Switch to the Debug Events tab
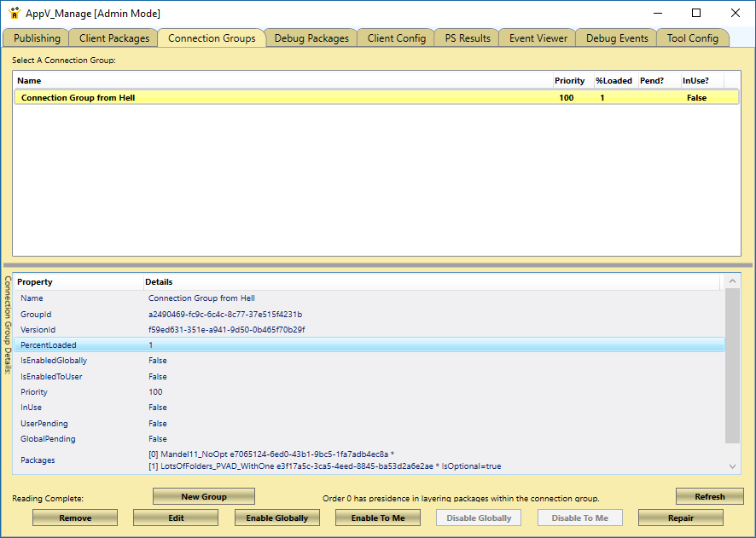The width and height of the screenshot is (756, 538). click(x=617, y=38)
